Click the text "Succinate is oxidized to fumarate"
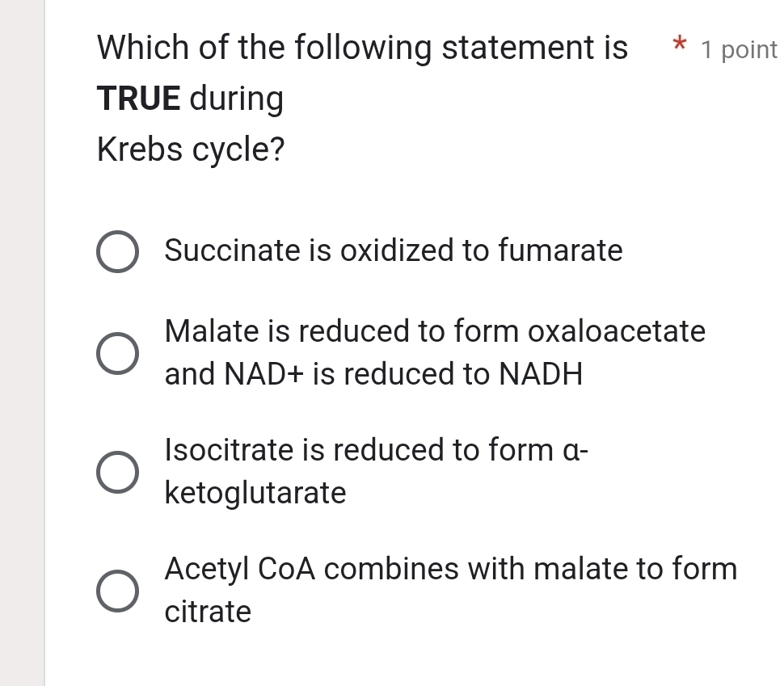 tap(394, 251)
